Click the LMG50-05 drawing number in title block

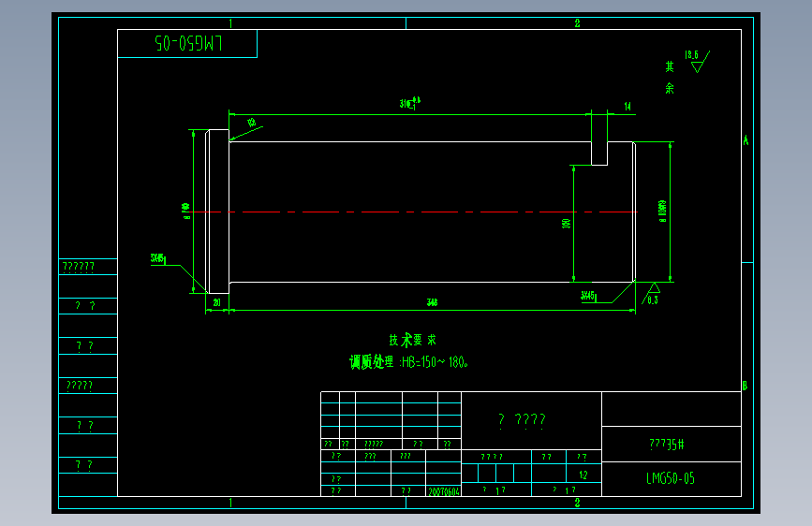[x=671, y=478]
